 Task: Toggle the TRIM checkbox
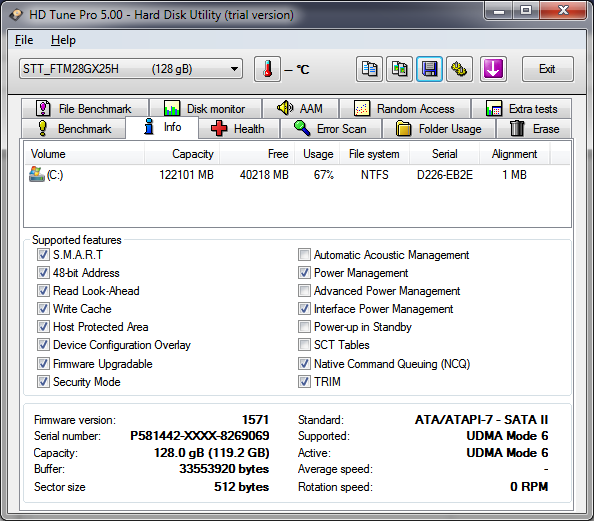point(304,382)
